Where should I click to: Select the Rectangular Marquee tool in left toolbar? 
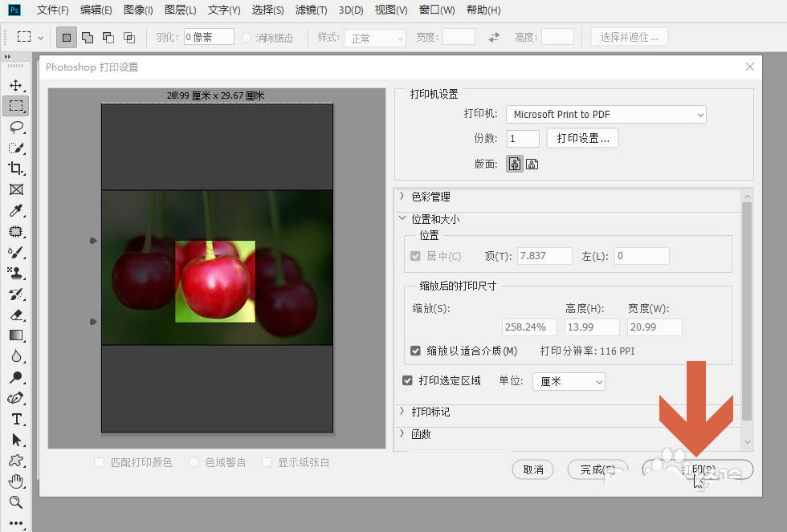point(16,106)
